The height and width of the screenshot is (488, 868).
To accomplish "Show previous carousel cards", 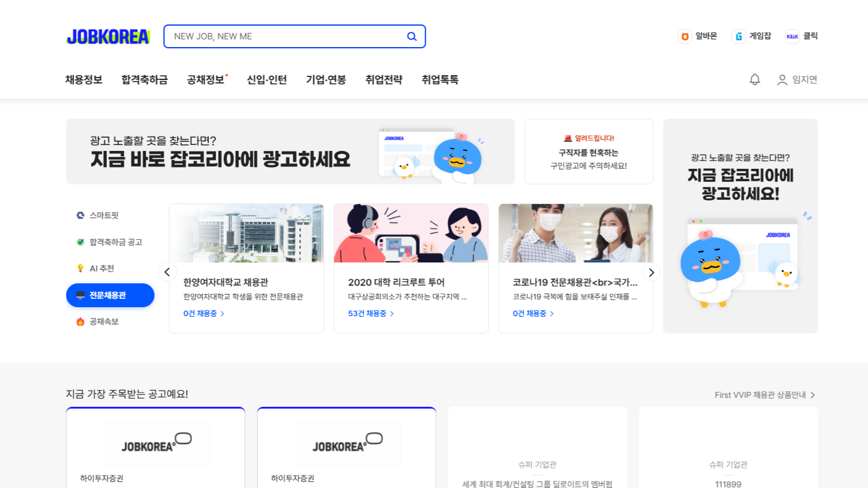I will tap(167, 272).
